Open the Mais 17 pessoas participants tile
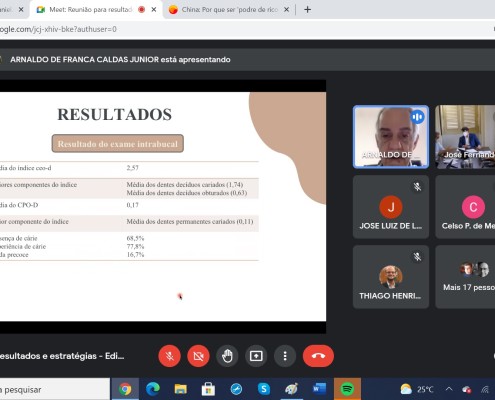The height and width of the screenshot is (400, 495). [x=465, y=277]
